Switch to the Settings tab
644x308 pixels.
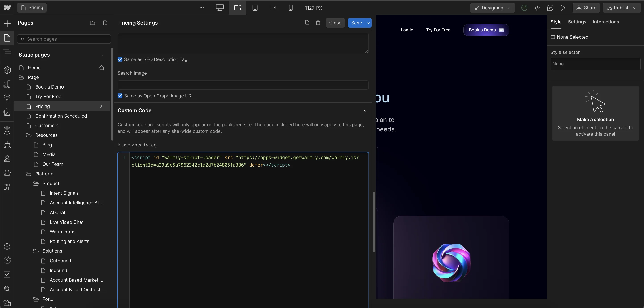(x=577, y=22)
